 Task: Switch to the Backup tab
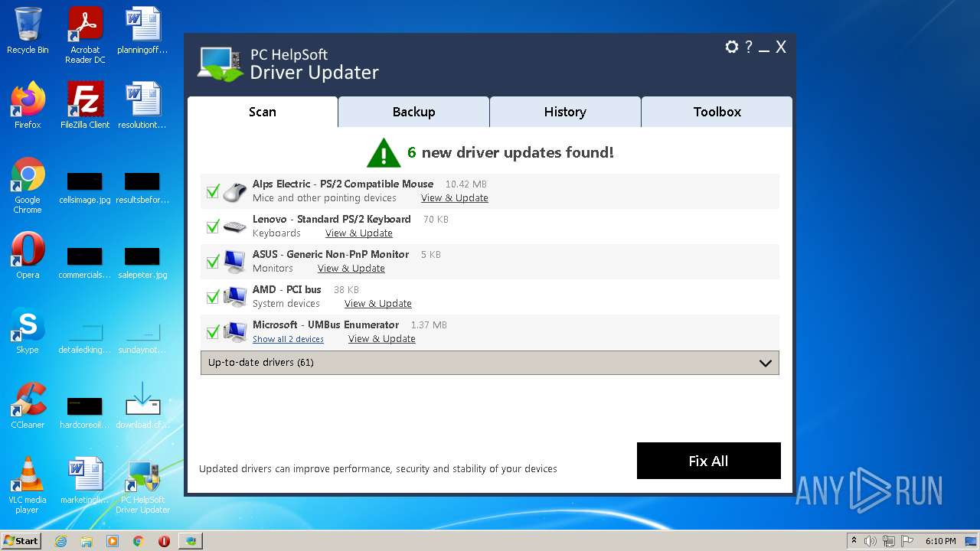point(413,112)
